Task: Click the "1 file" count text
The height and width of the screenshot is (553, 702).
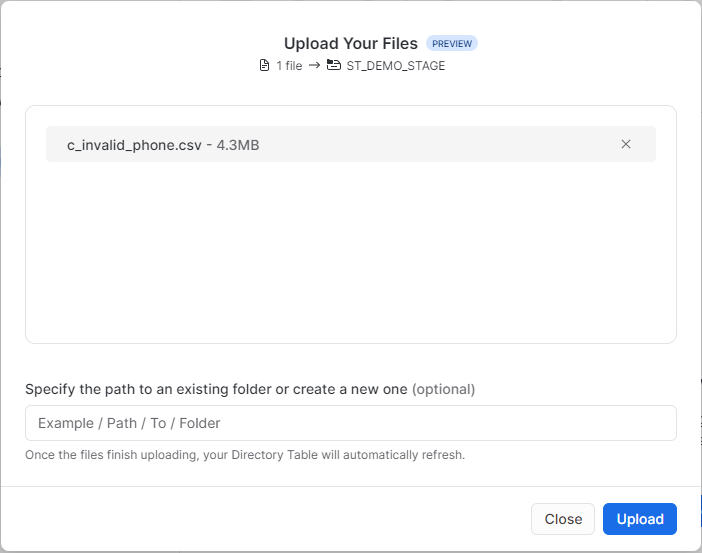Action: pyautogui.click(x=289, y=66)
